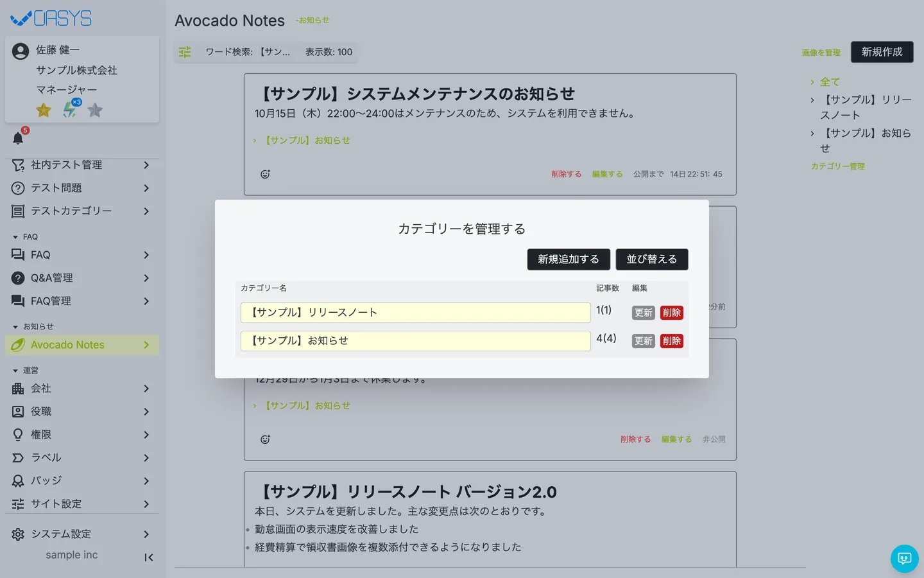The width and height of the screenshot is (924, 578).
Task: Click the emoji reaction icon beside 非公開
Action: point(265,439)
